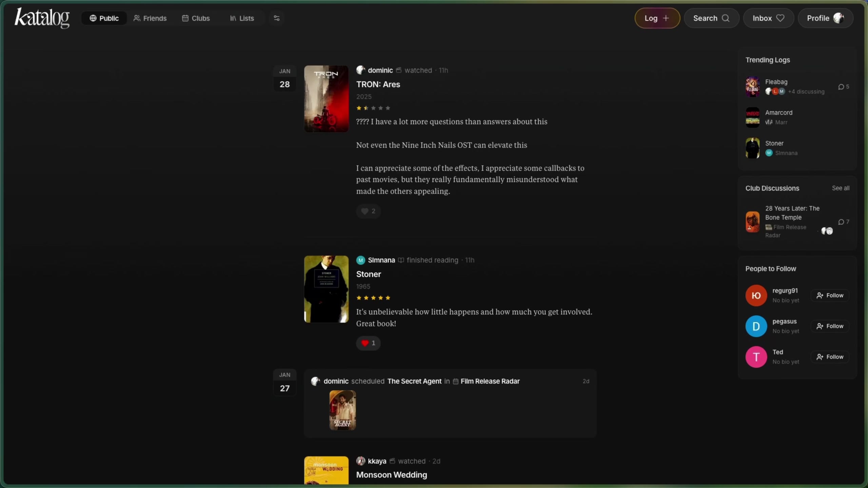Click the Stoner star rating
The image size is (868, 488).
(x=373, y=298)
